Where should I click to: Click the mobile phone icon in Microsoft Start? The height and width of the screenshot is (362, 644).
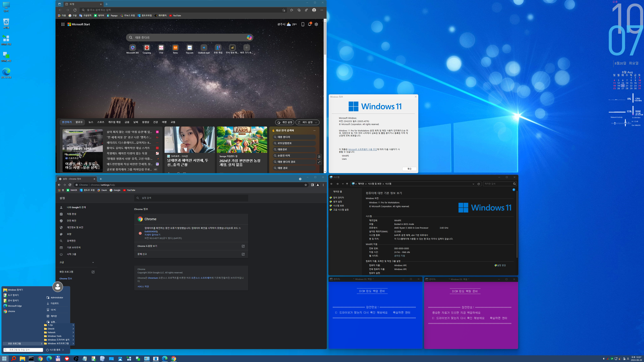coord(303,24)
